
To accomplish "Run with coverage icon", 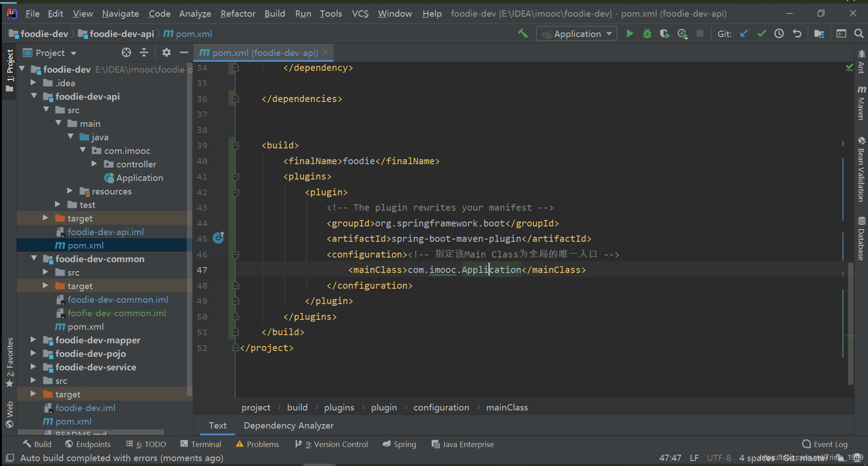I will pos(665,33).
